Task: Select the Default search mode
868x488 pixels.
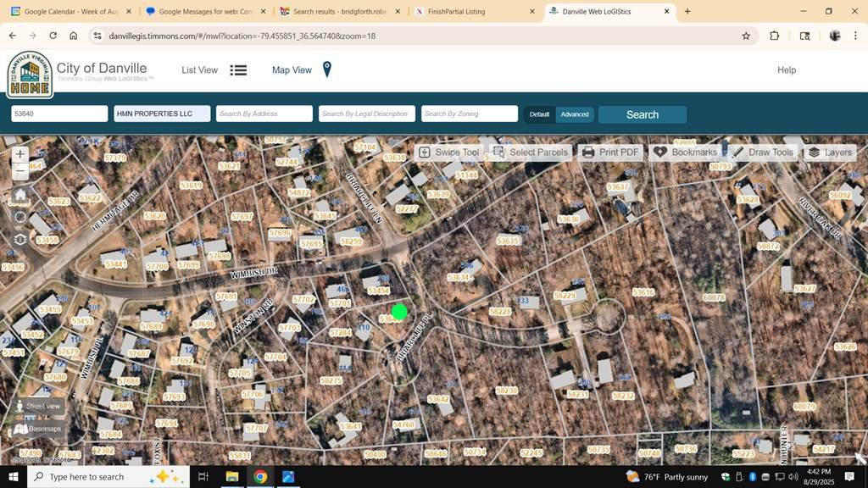Action: tap(539, 114)
